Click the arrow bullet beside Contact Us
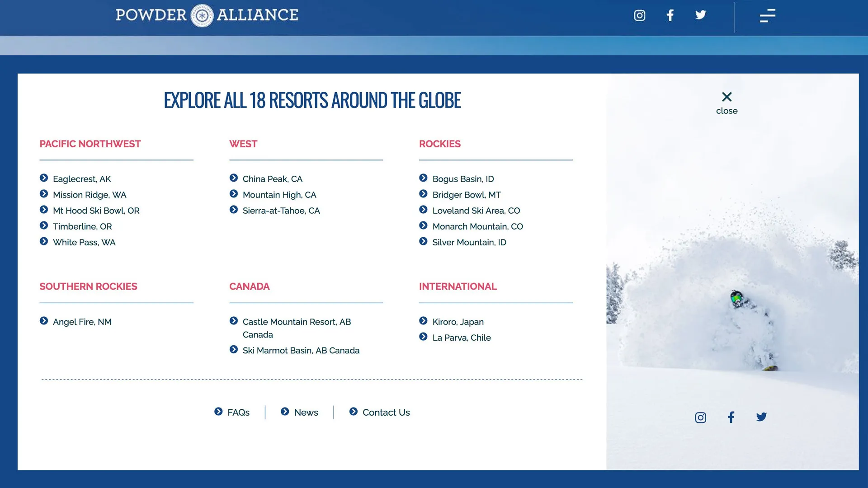 pos(354,412)
